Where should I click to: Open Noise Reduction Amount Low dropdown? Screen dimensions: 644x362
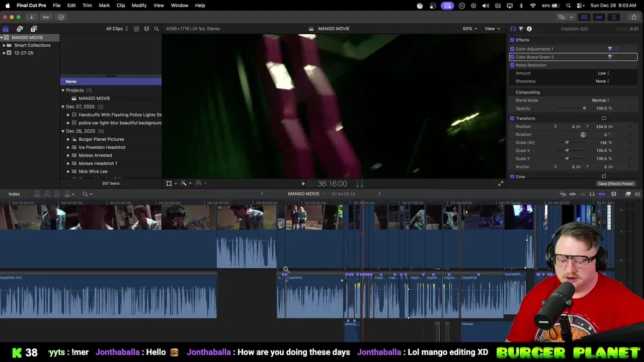tap(603, 73)
